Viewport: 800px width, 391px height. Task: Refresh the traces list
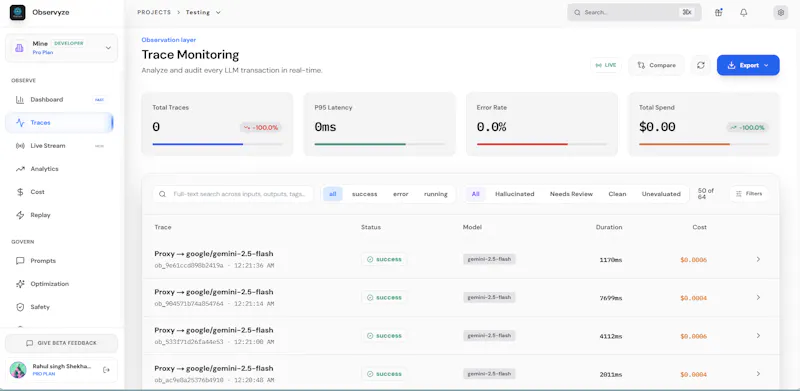[x=701, y=65]
